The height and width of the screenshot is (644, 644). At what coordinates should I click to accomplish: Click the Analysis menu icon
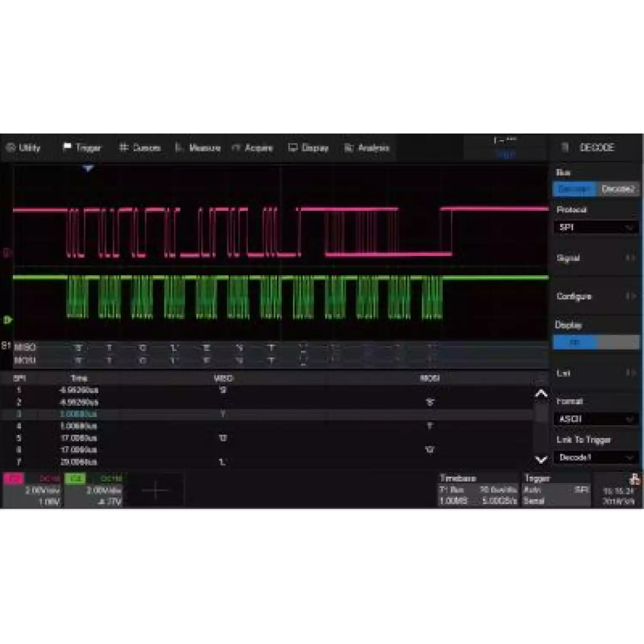[349, 148]
